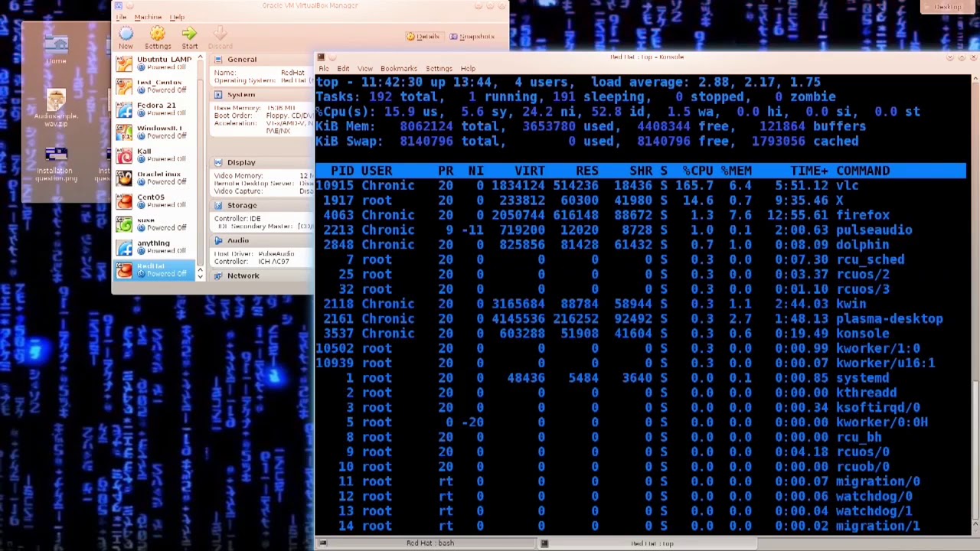This screenshot has width=980, height=551.
Task: Click the %CPU column header in top
Action: [697, 171]
